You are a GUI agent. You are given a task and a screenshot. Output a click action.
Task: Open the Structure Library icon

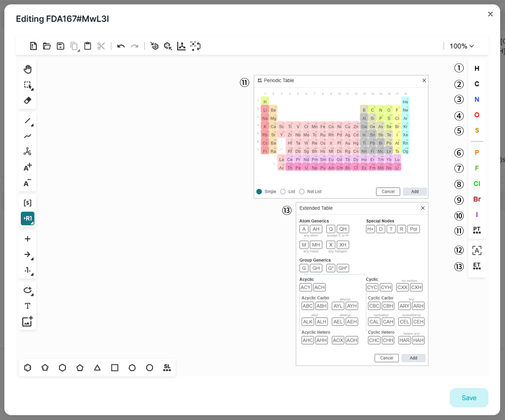click(167, 368)
